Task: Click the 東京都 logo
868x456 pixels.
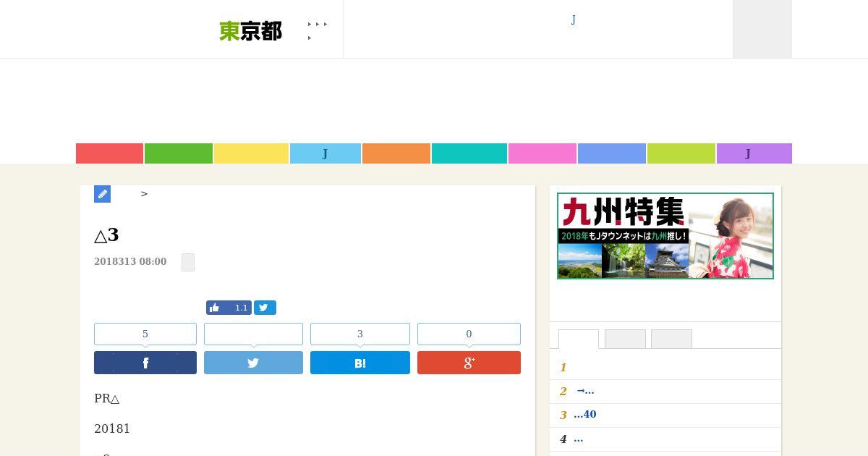Action: pyautogui.click(x=250, y=31)
